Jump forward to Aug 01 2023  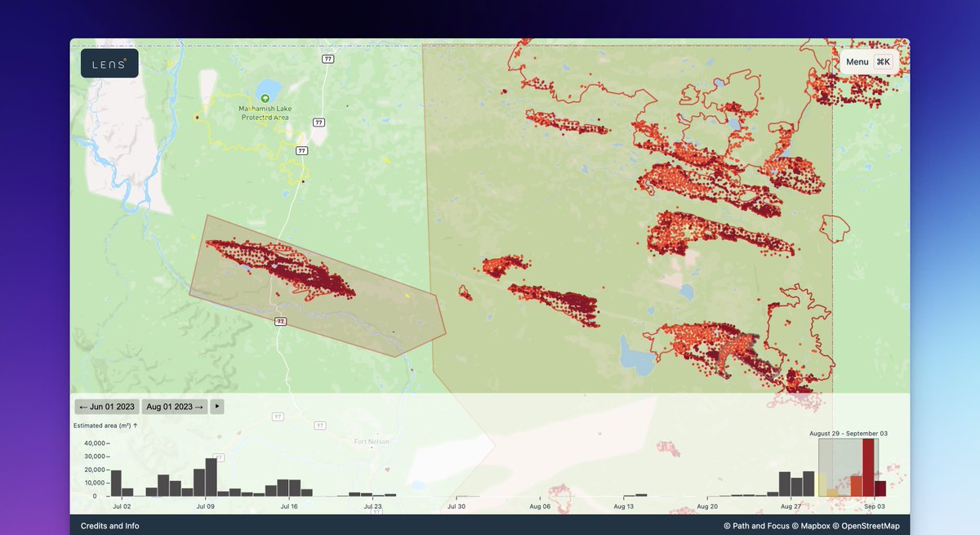pyautogui.click(x=175, y=407)
